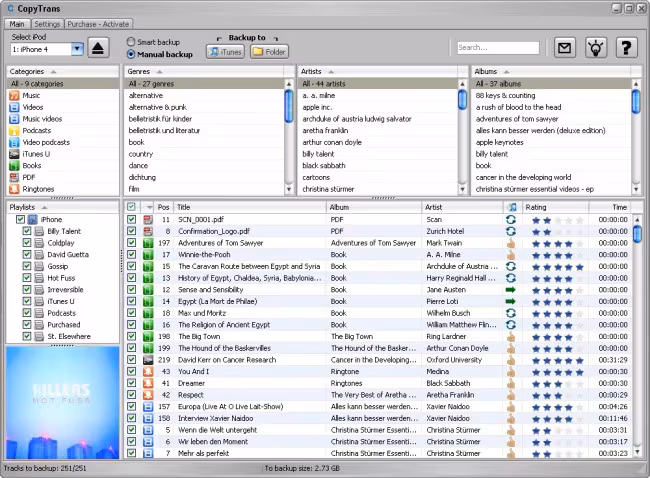This screenshot has width=650, height=478.
Task: Select the Podcasts category icon
Action: point(14,131)
